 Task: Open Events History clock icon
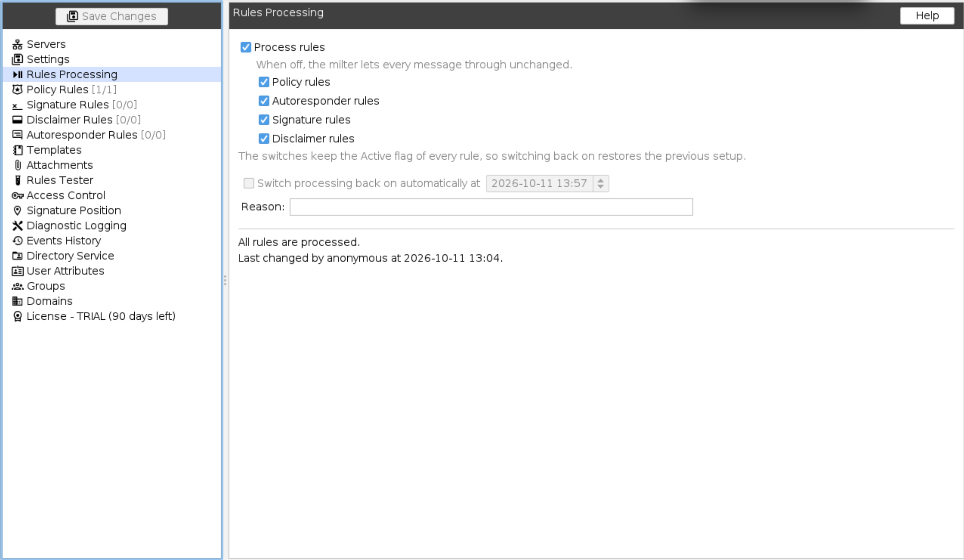pyautogui.click(x=17, y=241)
